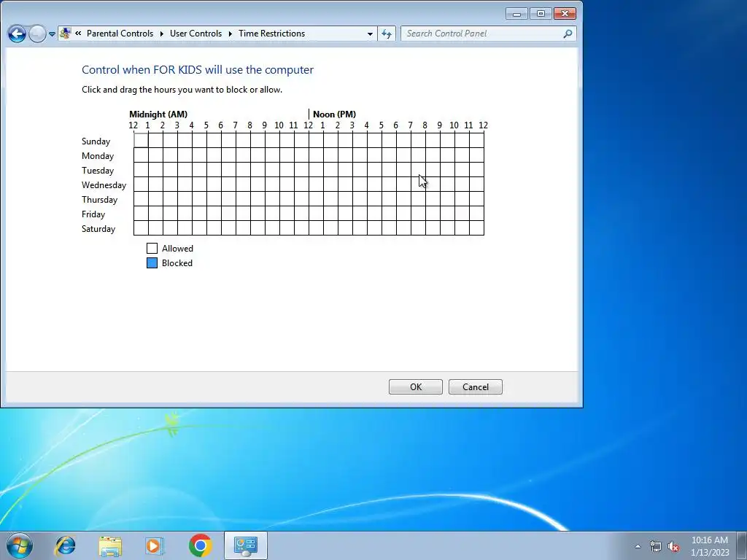Maximize the Time Restrictions window
The image size is (747, 560).
tap(541, 13)
